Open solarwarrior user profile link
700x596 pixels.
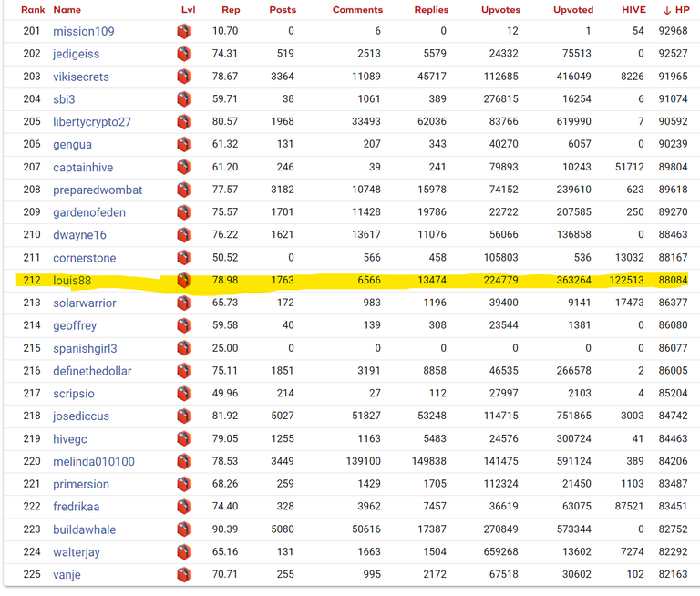pyautogui.click(x=85, y=303)
